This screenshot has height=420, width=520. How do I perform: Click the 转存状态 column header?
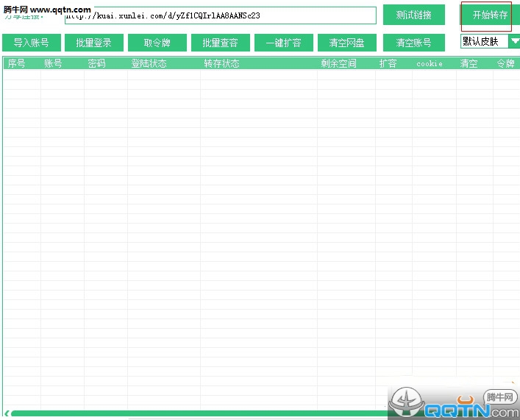[x=222, y=63]
